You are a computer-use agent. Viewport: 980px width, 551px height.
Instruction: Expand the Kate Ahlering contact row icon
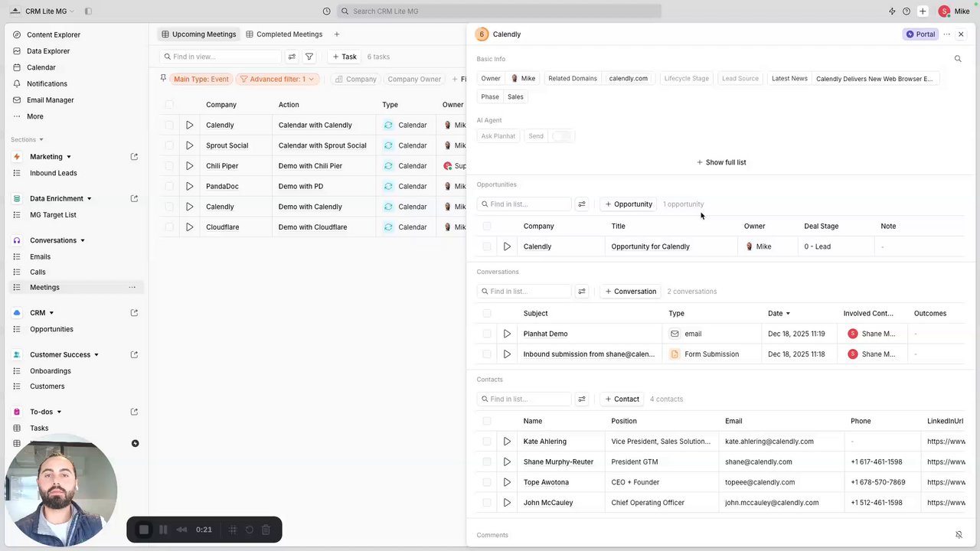(x=507, y=442)
